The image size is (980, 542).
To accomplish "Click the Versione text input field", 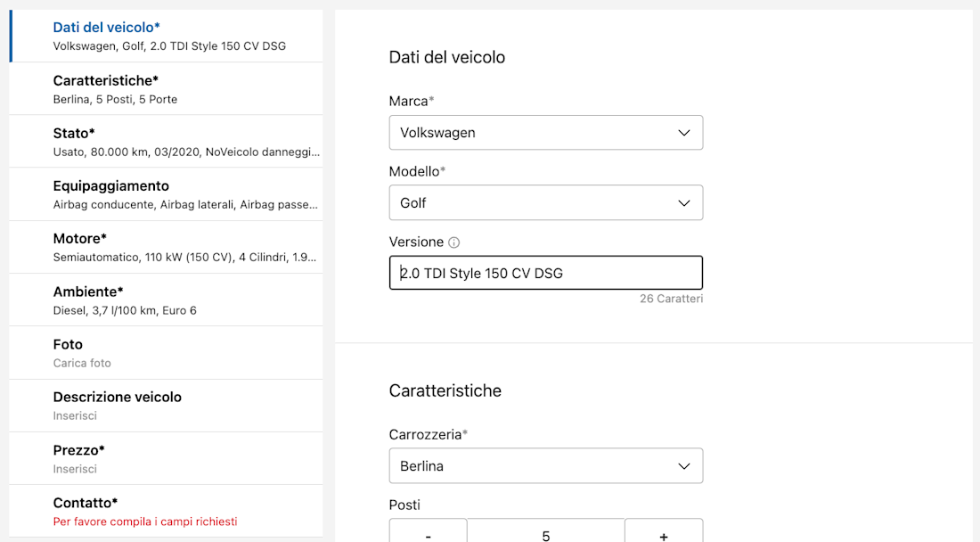I will [x=545, y=274].
